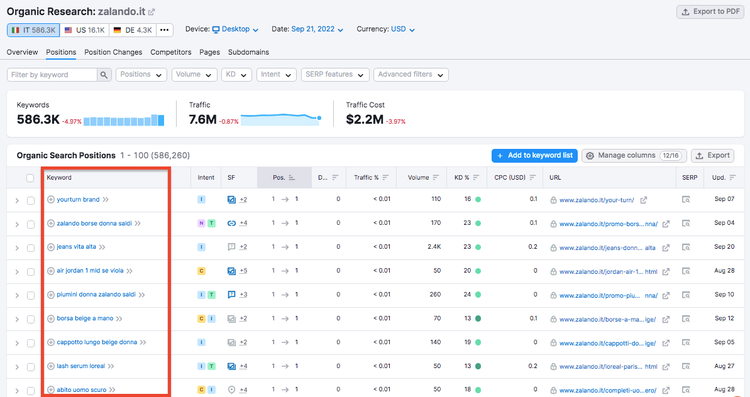Switch to the Position Changes tab

[113, 52]
